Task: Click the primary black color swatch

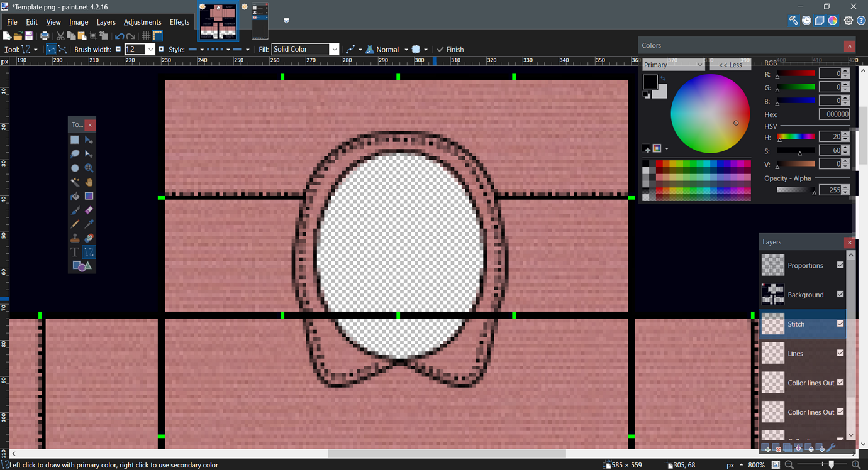Action: pyautogui.click(x=650, y=82)
